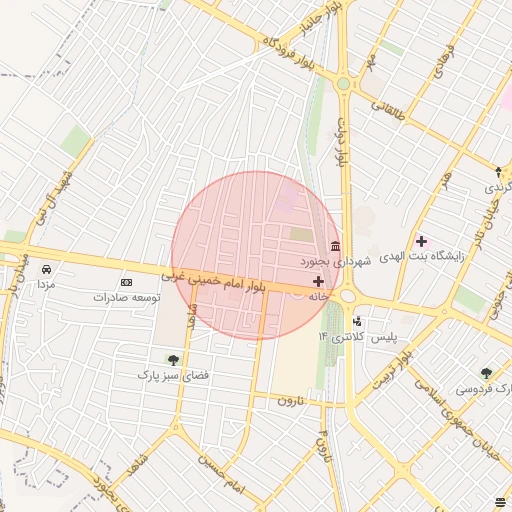Click the طالقانی street label
The height and width of the screenshot is (512, 512).
[x=388, y=111]
